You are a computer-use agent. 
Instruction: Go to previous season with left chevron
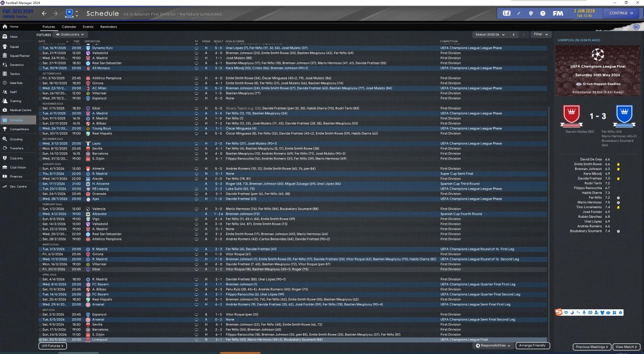pyautogui.click(x=513, y=35)
